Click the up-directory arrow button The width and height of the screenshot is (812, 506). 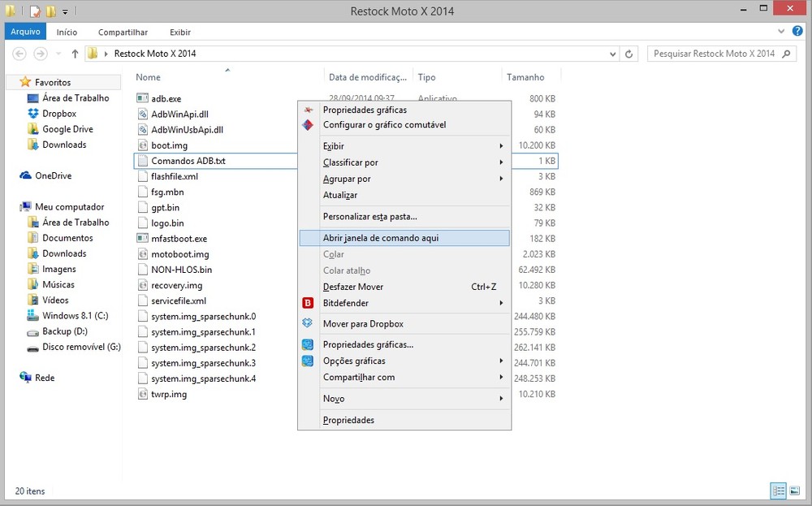75,54
